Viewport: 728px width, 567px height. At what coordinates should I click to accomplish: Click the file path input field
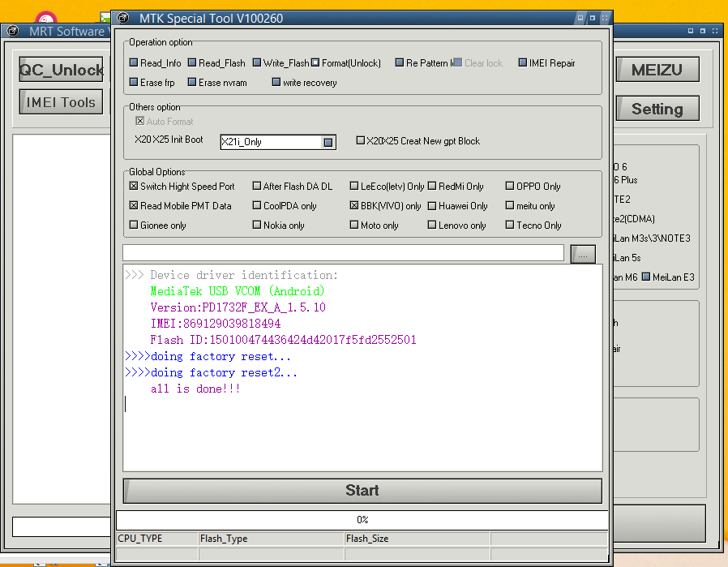coord(343,253)
